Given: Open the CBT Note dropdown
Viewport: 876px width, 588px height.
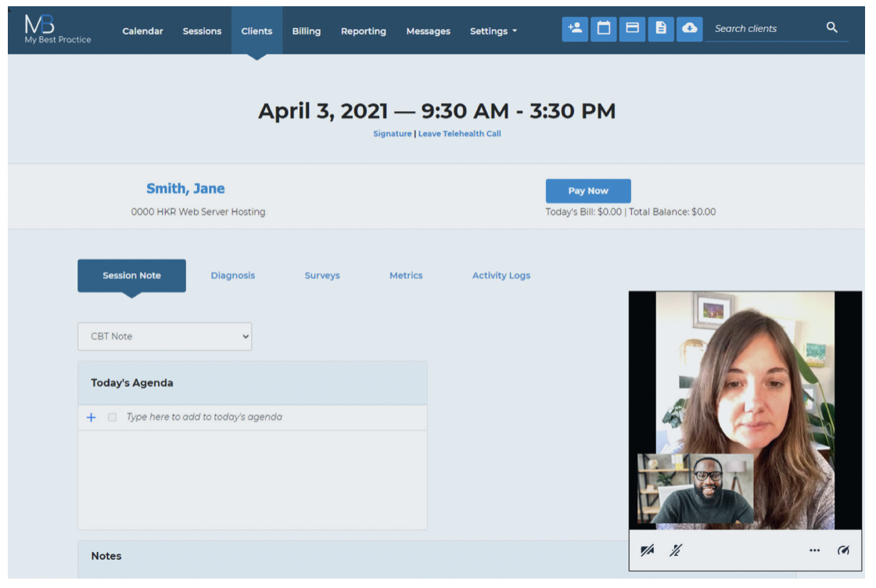Looking at the screenshot, I should [164, 336].
